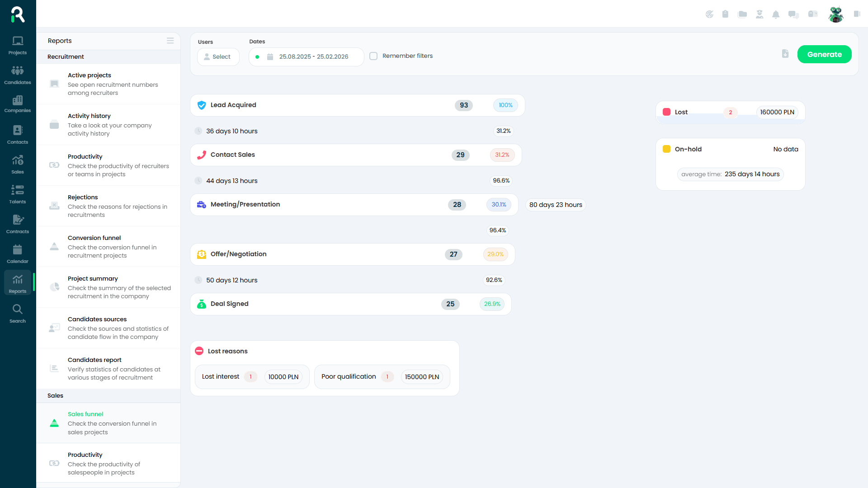Open the Calendar from sidebar
Image resolution: width=868 pixels, height=488 pixels.
click(17, 252)
